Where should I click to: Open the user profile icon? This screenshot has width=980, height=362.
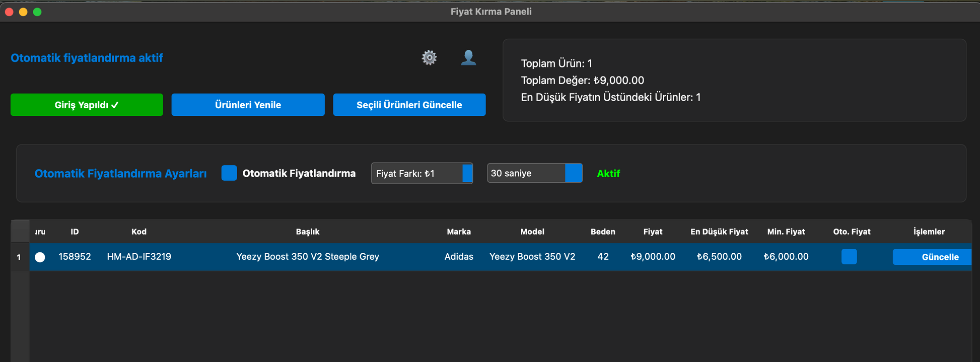point(468,57)
